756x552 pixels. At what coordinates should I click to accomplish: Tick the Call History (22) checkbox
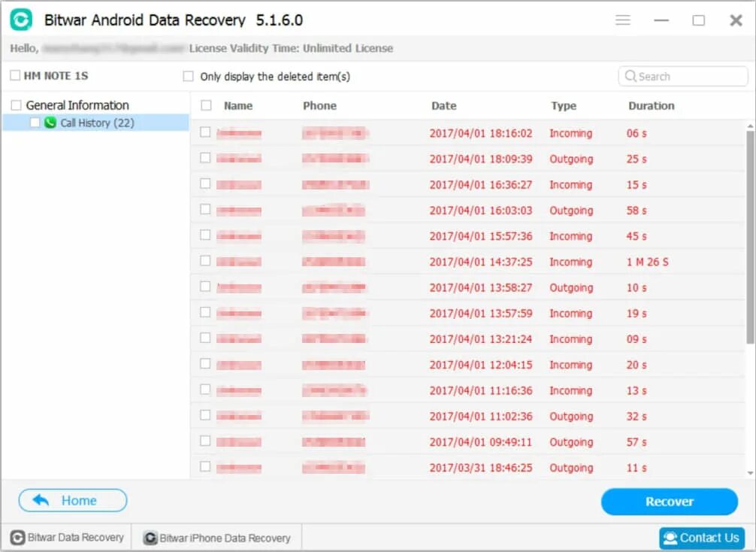point(35,123)
